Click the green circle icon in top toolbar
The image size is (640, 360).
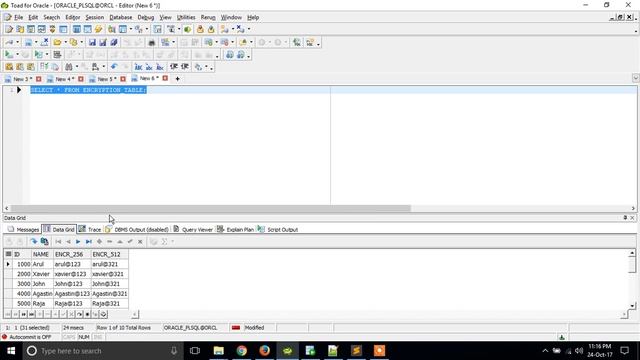point(187,29)
